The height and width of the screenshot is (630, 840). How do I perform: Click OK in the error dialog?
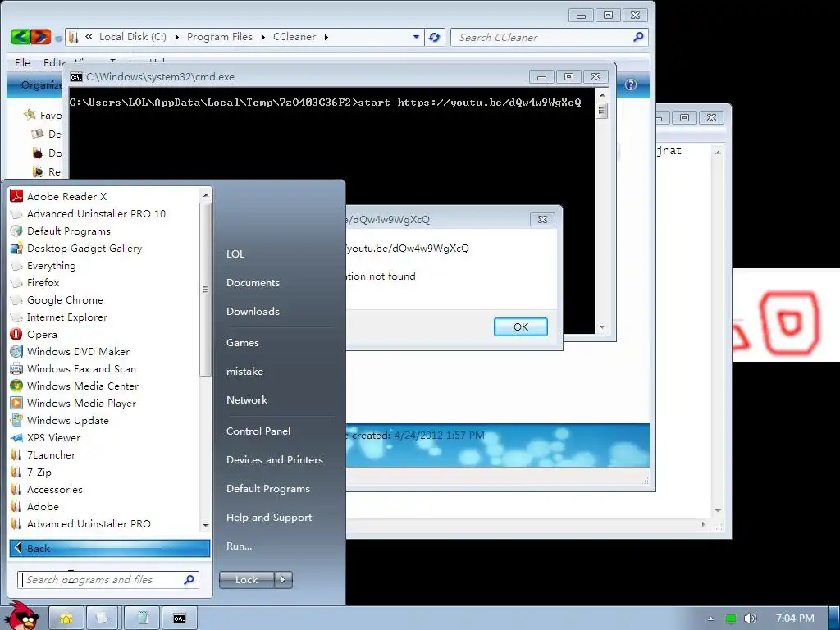[521, 326]
